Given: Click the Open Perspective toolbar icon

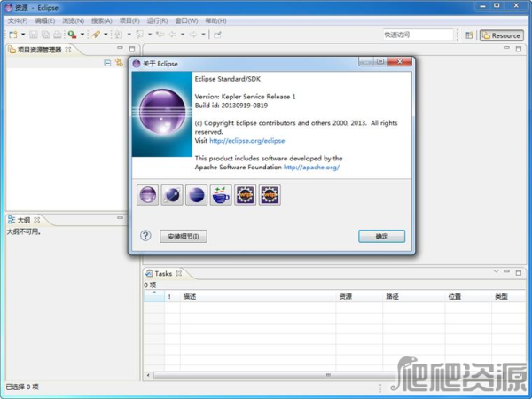Looking at the screenshot, I should [x=469, y=35].
